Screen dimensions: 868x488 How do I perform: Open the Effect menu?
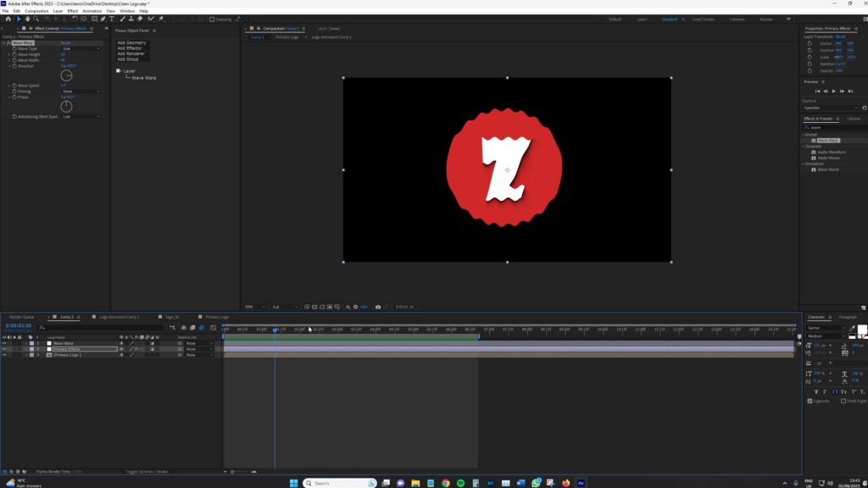pyautogui.click(x=73, y=11)
